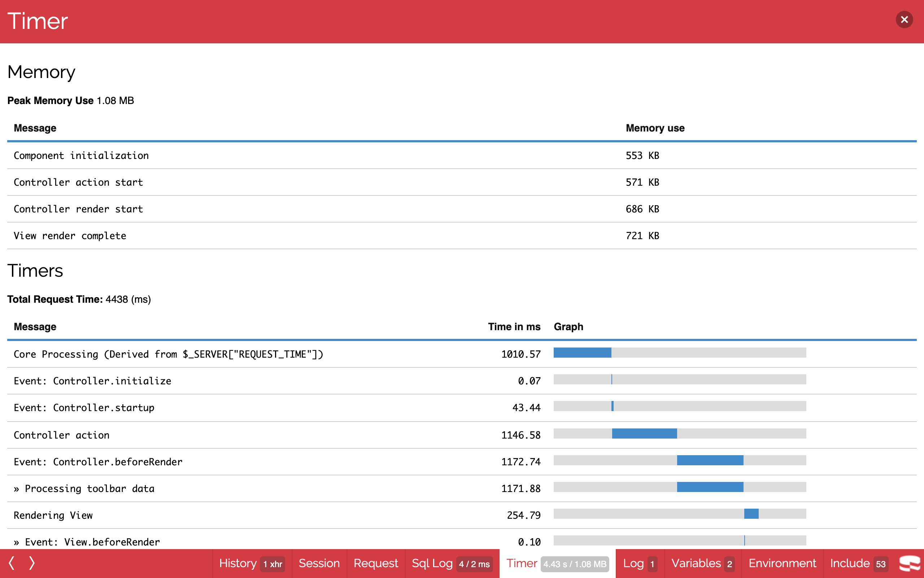Select the Controller action start memory row
Screen dimensions: 924x578
coord(462,182)
